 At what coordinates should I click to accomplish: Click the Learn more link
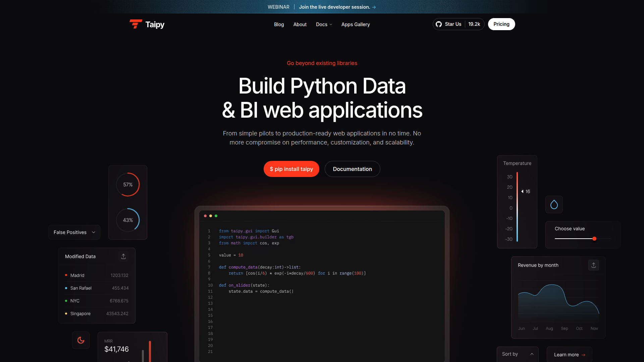[570, 355]
